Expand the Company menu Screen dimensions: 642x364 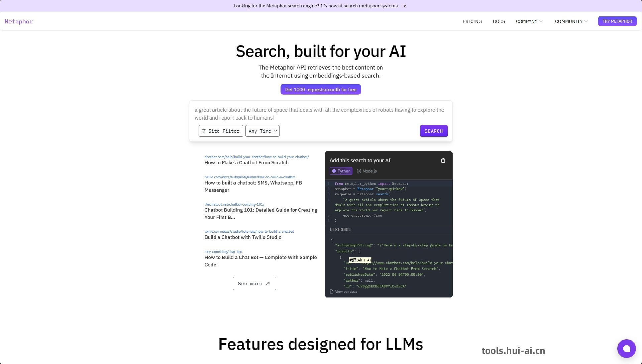pos(529,21)
